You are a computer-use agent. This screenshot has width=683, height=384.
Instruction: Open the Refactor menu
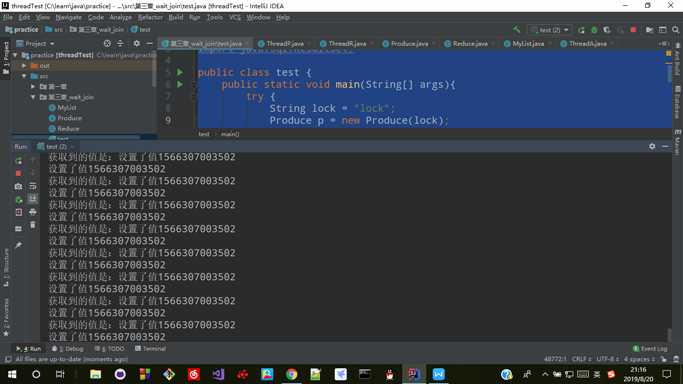coord(150,17)
